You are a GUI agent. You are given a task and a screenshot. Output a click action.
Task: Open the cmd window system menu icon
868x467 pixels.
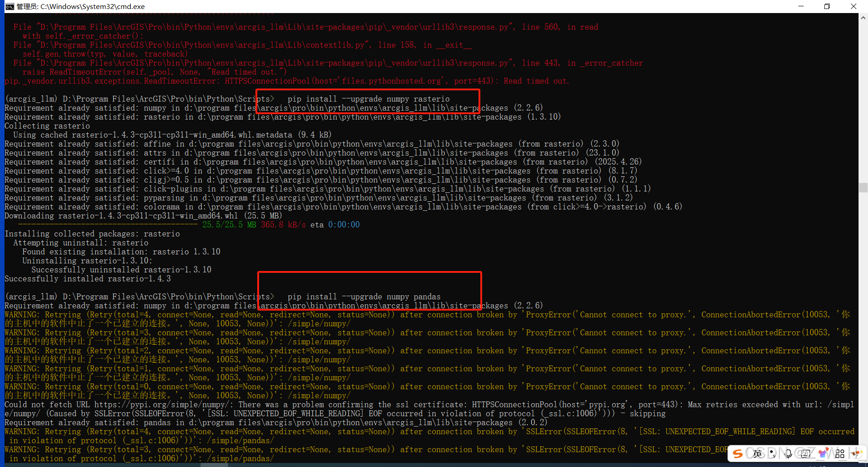point(10,6)
